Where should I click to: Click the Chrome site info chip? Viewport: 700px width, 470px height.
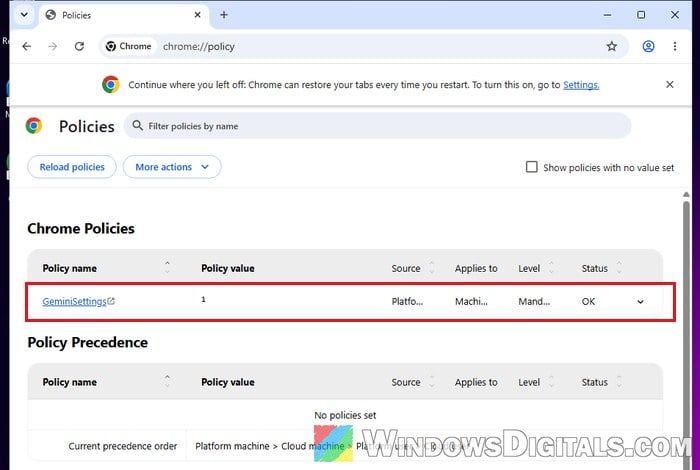tap(129, 46)
